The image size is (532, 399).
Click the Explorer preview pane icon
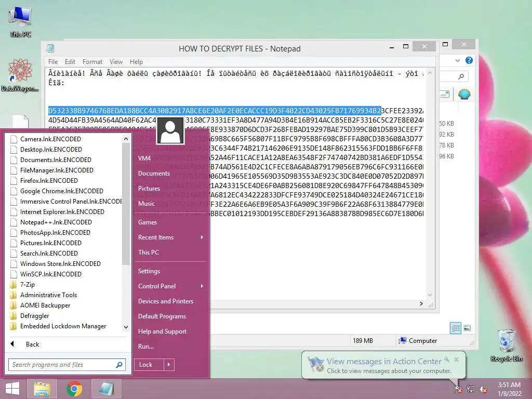point(445,94)
